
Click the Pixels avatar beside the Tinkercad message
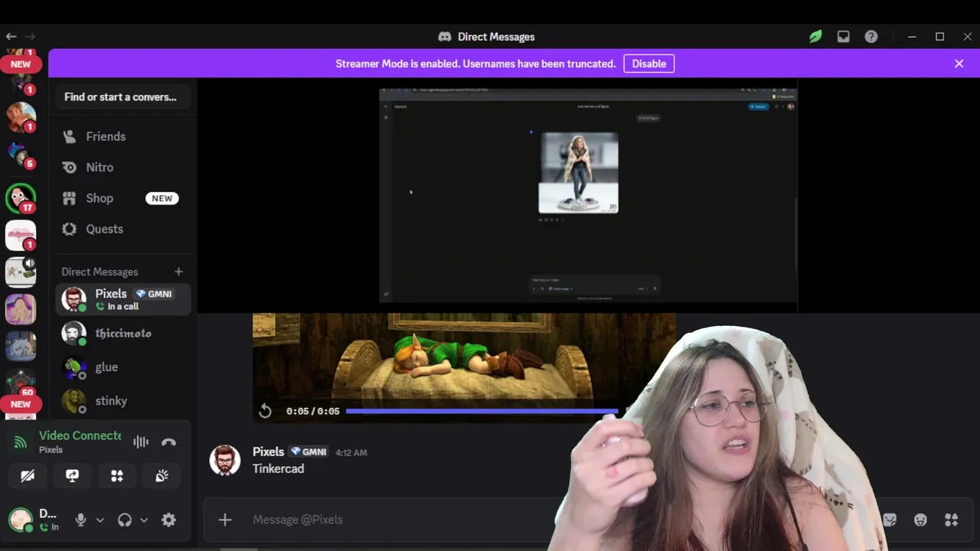(x=225, y=460)
